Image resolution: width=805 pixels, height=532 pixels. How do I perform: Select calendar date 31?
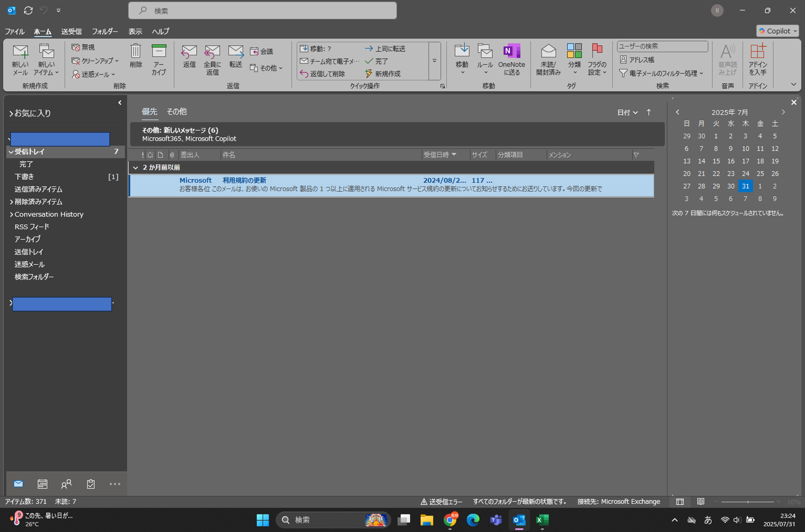(745, 186)
